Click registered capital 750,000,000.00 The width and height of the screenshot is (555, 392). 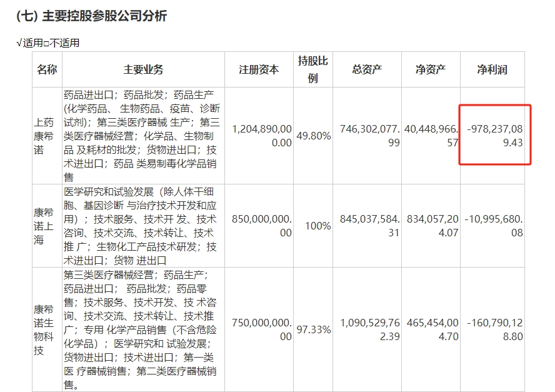point(262,329)
